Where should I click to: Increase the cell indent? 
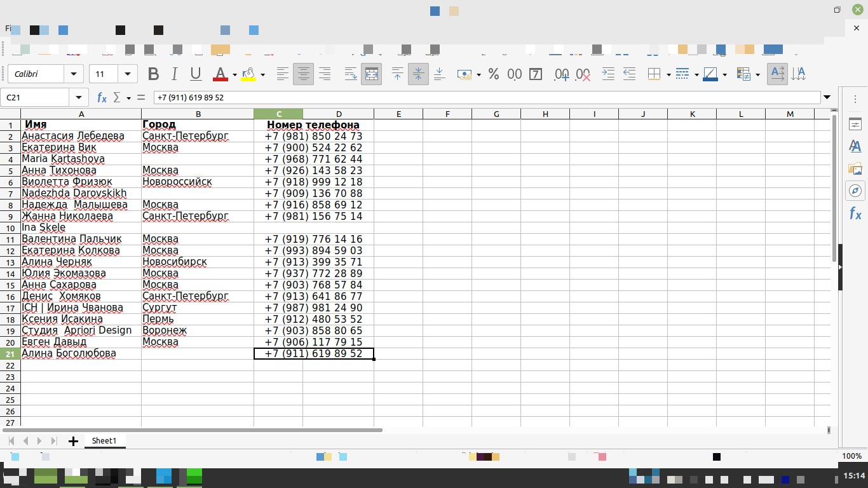(608, 74)
